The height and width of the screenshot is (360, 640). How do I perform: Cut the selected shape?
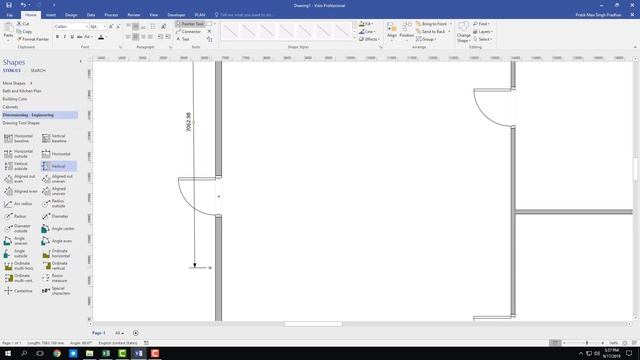23,24
